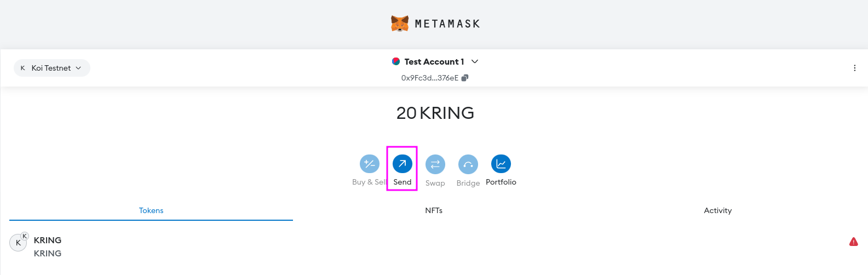Switch to the NFTs tab
The width and height of the screenshot is (868, 275).
[x=434, y=210]
